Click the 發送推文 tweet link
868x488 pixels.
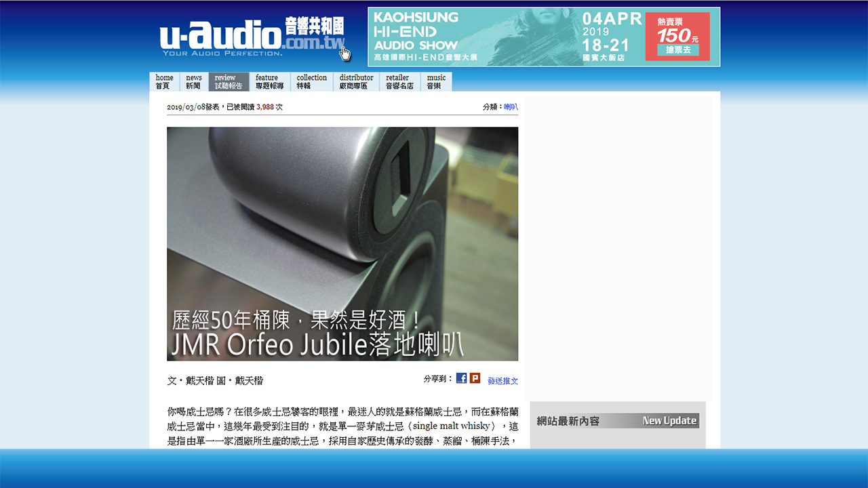pos(502,381)
